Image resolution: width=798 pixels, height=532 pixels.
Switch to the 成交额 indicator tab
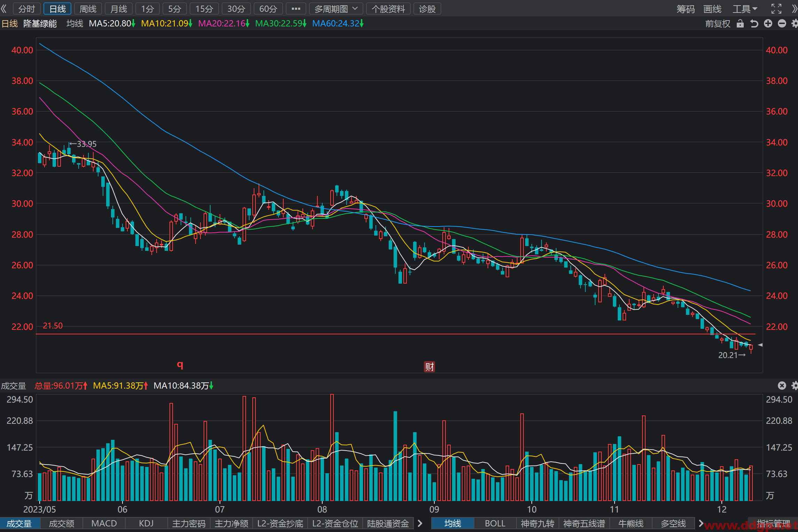pos(62,523)
